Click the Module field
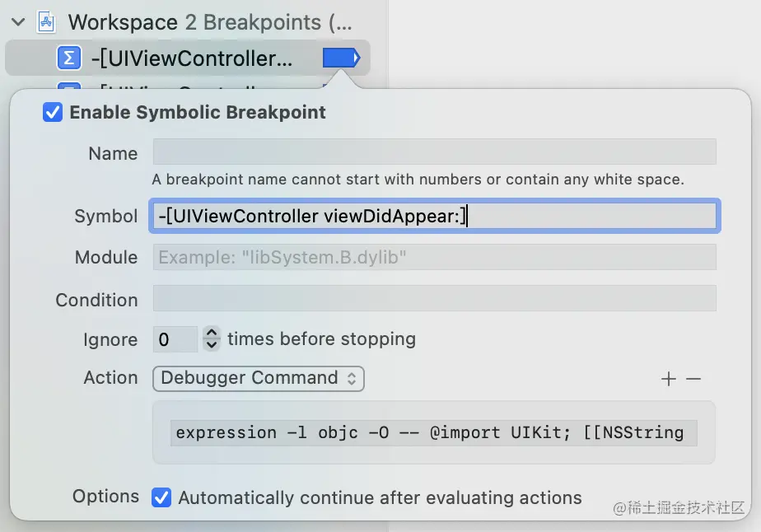 click(434, 257)
